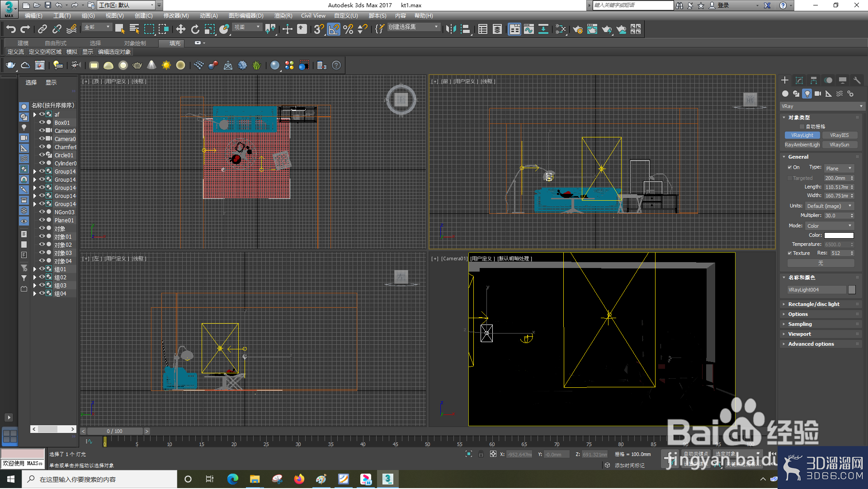Screen dimensions: 868x489
Task: Click the VRayIES light button
Action: (840, 136)
